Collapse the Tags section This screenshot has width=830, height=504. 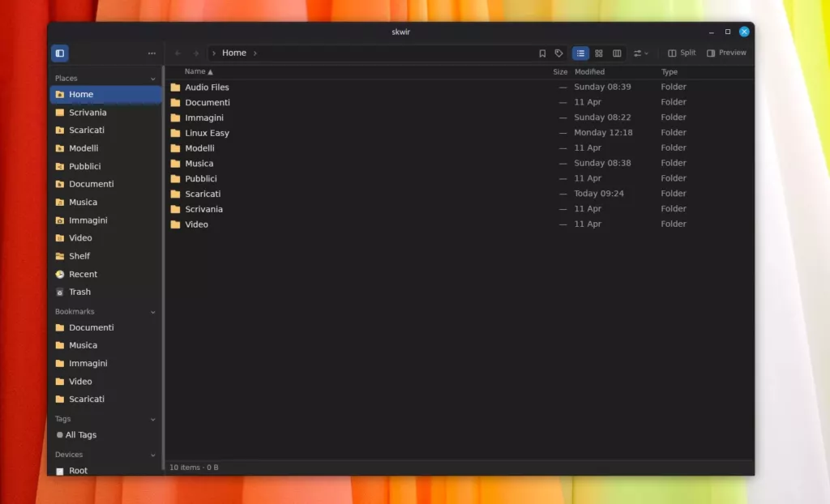point(153,419)
